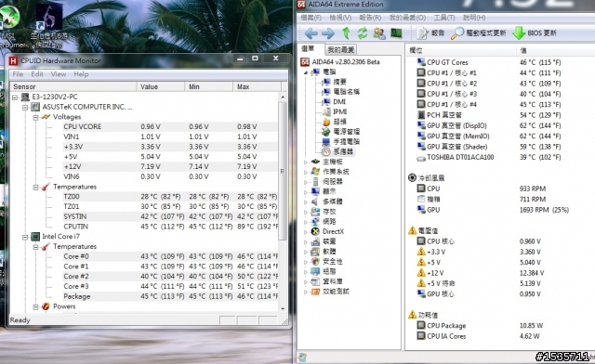Expand the 主機板 motherboard node
The height and width of the screenshot is (364, 595).
(306, 162)
